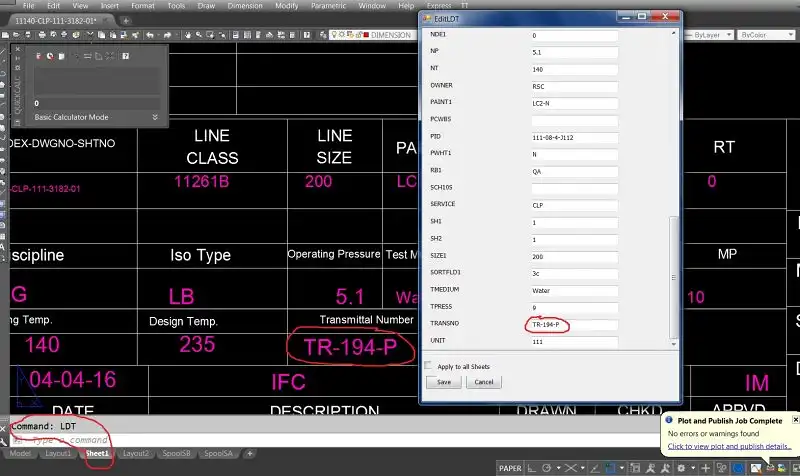Click QuickCalc help question icon
The height and width of the screenshot is (476, 800).
pyautogui.click(x=126, y=56)
